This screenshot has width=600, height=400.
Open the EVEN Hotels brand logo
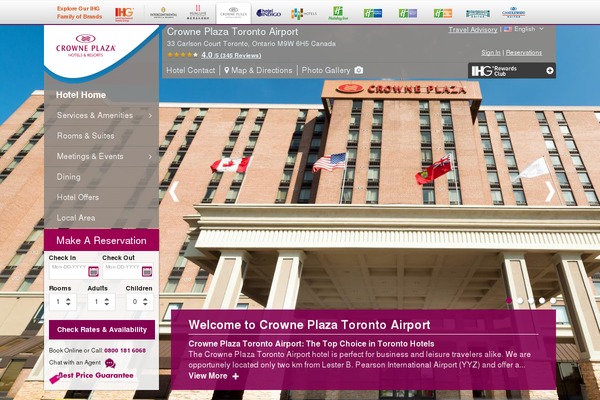click(303, 14)
